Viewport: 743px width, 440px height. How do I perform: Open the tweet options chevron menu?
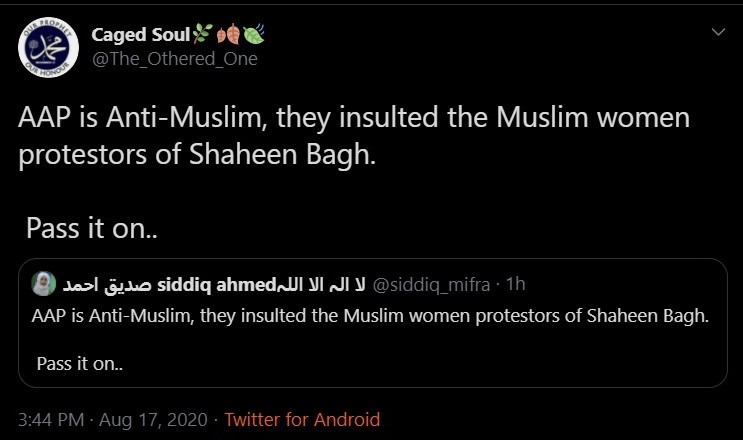[717, 33]
